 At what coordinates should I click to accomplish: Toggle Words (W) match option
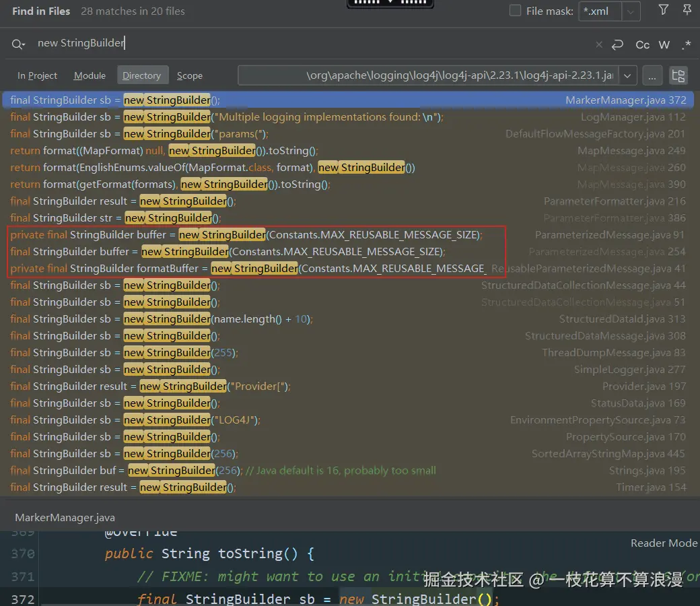(x=664, y=44)
